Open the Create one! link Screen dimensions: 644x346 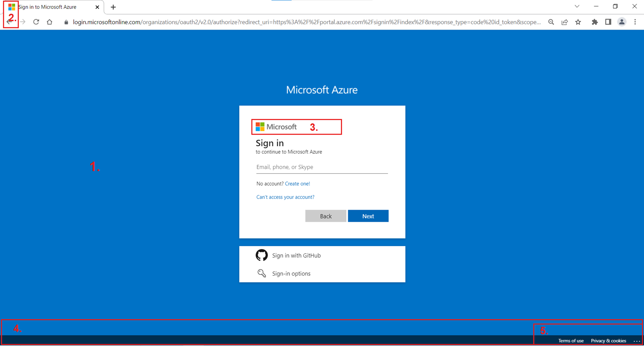297,184
